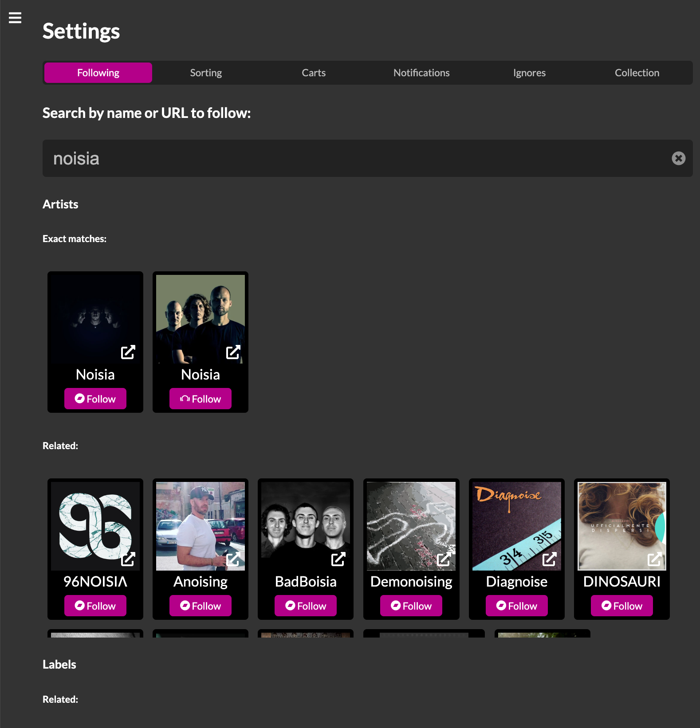
Task: Click the Demonoising artist name
Action: click(x=411, y=582)
